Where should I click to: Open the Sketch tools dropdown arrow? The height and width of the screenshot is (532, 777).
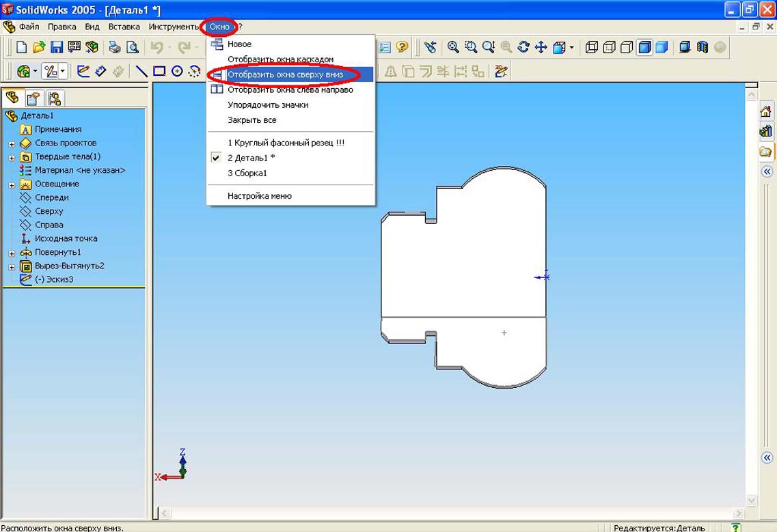click(62, 72)
